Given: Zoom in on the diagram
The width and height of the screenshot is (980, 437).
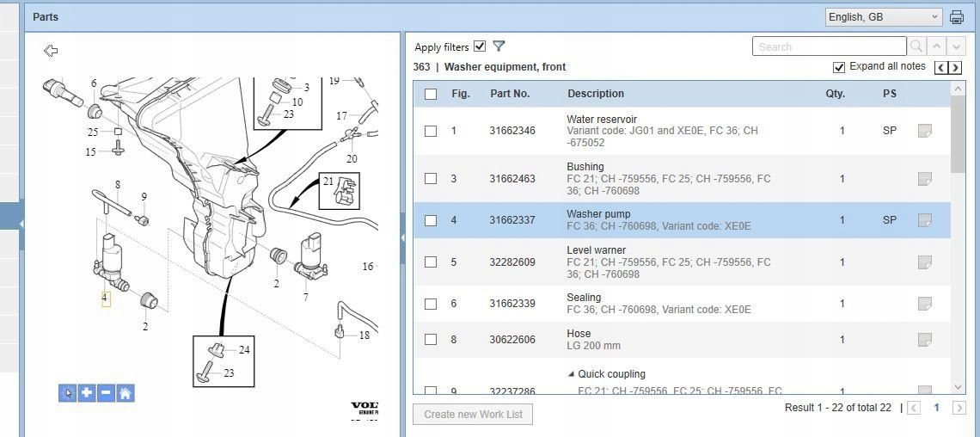Looking at the screenshot, I should (x=87, y=393).
